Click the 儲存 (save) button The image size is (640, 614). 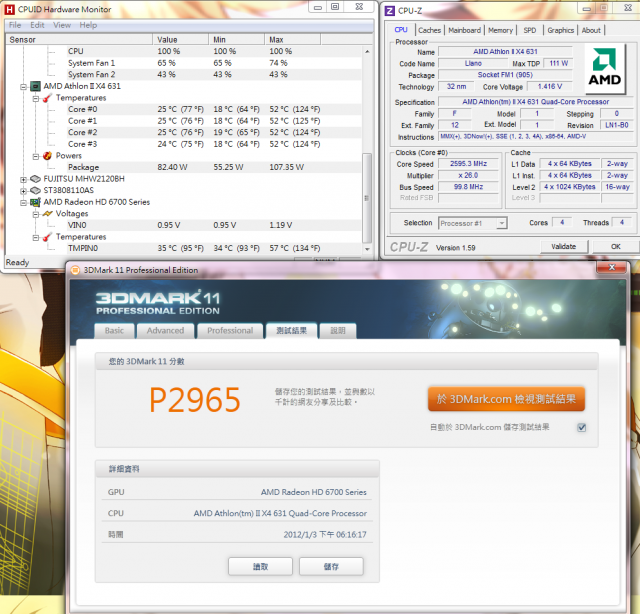(331, 567)
